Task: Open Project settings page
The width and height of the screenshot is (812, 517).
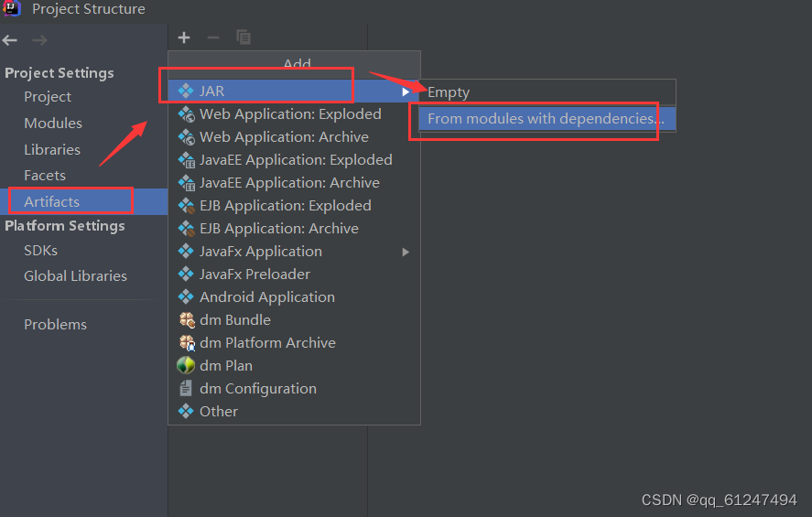Action: coord(48,97)
